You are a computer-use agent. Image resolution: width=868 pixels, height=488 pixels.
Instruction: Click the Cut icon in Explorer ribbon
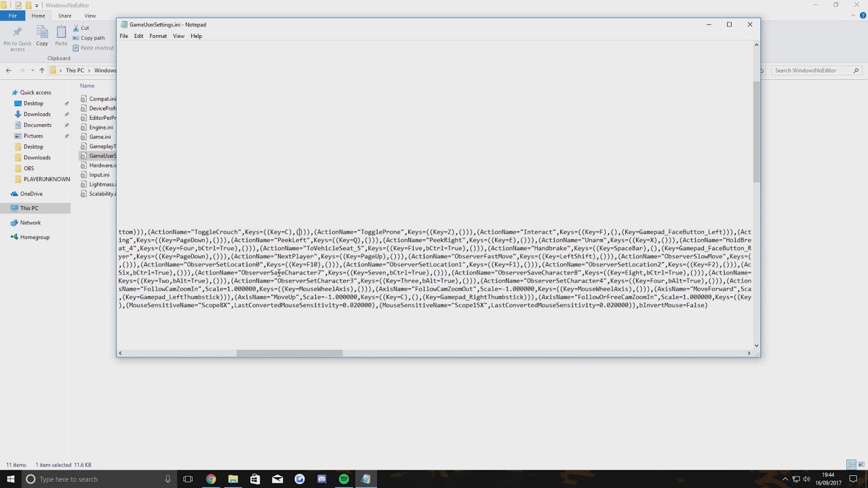click(x=76, y=28)
